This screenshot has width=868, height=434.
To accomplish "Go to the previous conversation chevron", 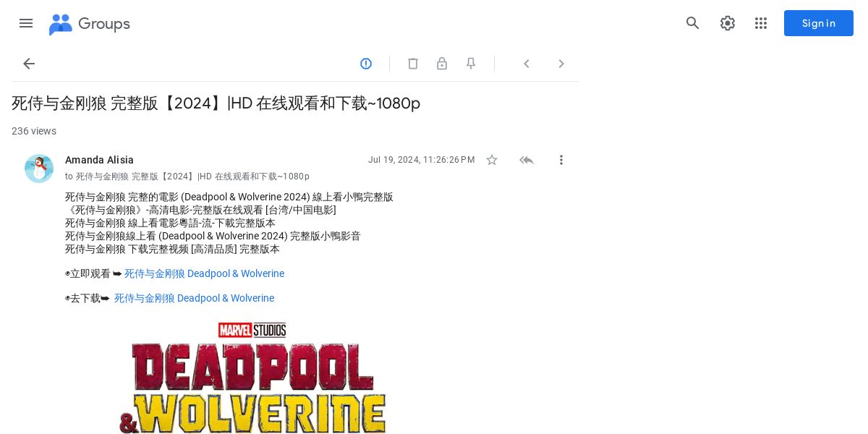I will [527, 64].
